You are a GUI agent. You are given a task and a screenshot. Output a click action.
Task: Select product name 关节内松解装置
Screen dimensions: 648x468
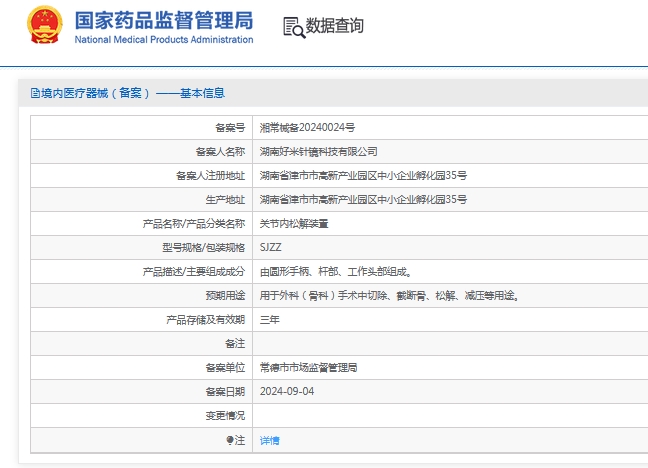point(294,224)
